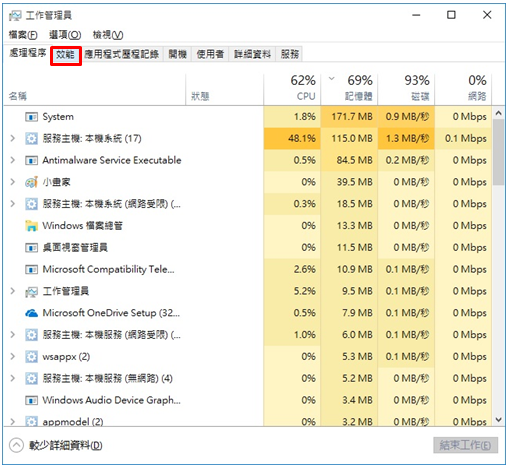
Task: Click the Antimalware Service Executable icon
Action: [x=31, y=161]
